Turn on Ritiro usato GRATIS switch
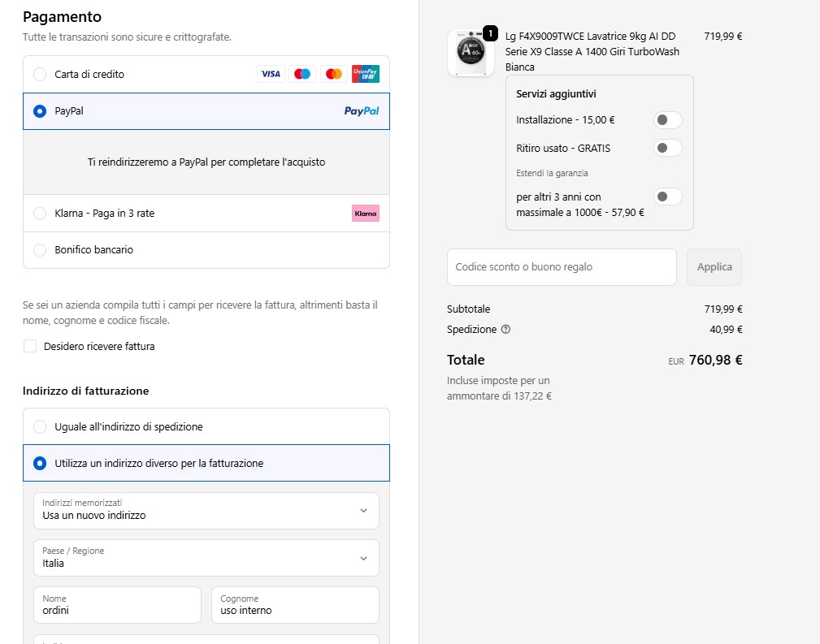 (x=667, y=148)
